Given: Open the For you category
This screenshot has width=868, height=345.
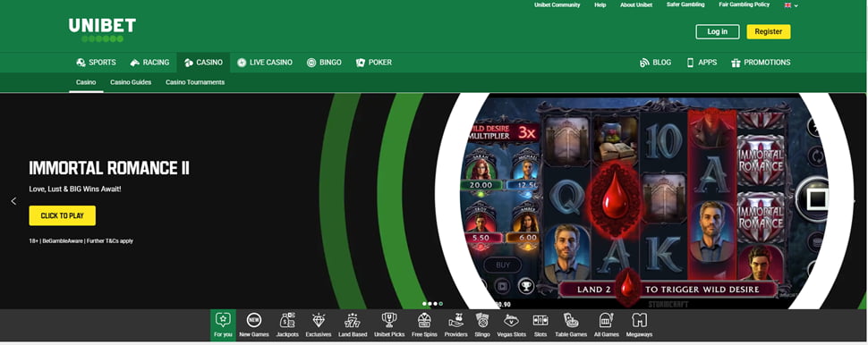Looking at the screenshot, I should click(223, 325).
